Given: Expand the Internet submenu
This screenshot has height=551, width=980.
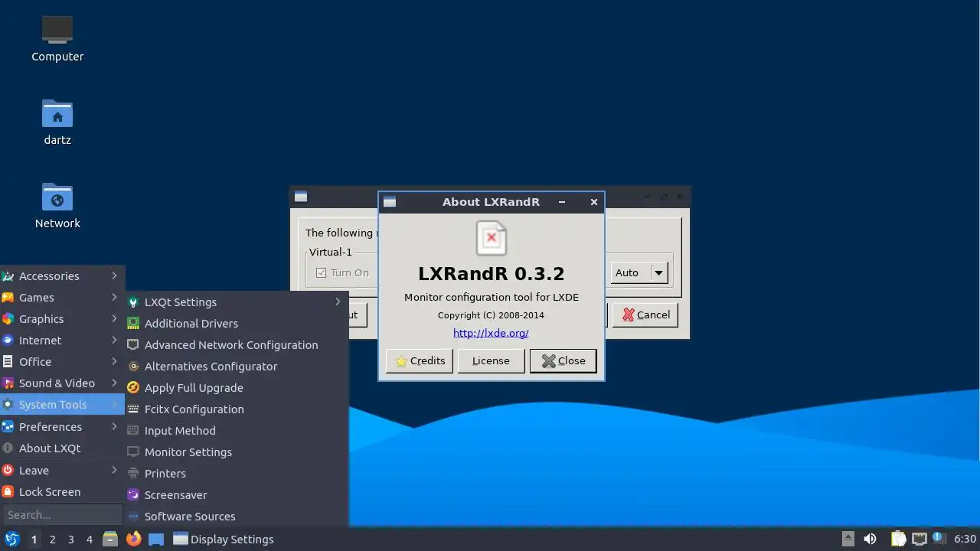Looking at the screenshot, I should click(x=62, y=341).
